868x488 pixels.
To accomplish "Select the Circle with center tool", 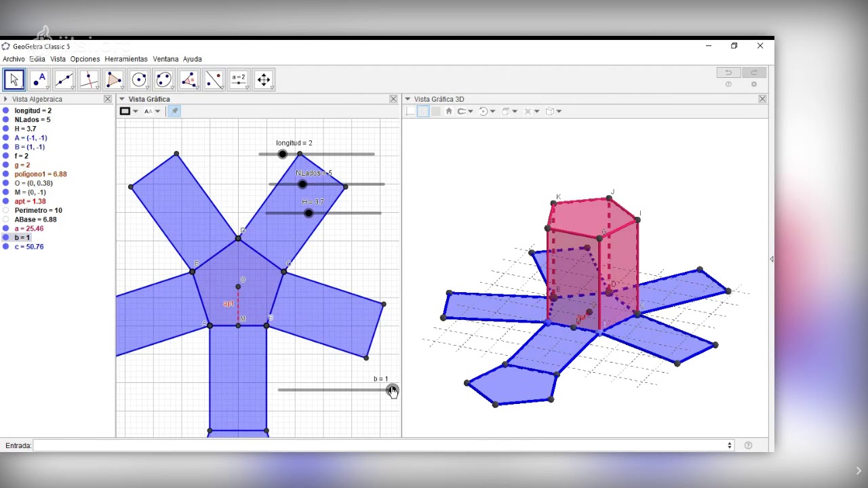I will click(139, 80).
